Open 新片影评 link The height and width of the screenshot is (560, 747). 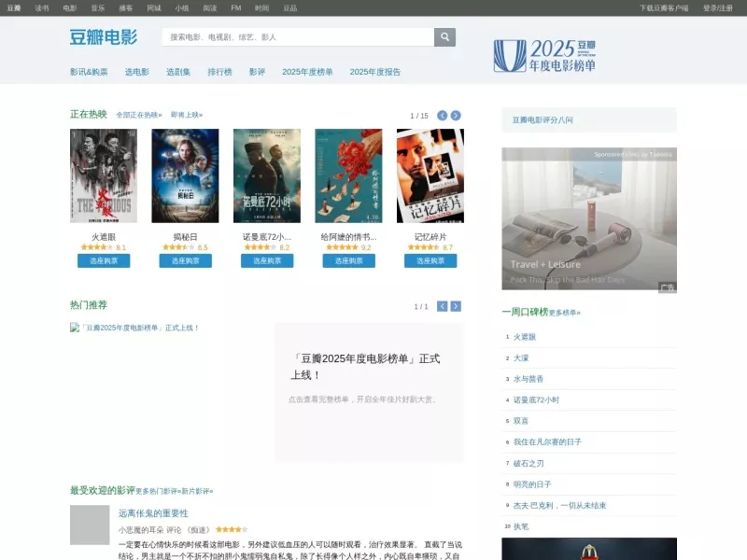click(x=197, y=491)
